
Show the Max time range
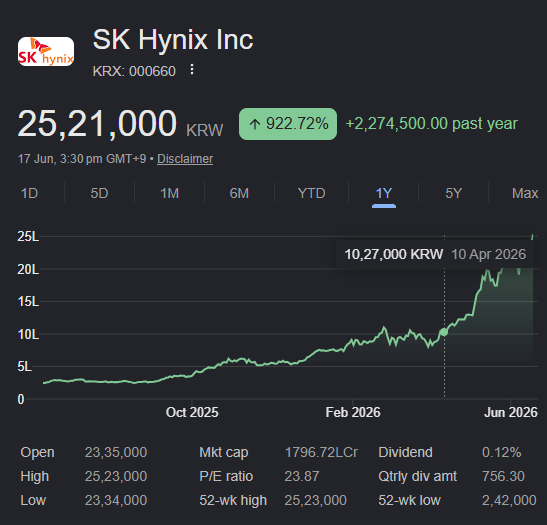pos(525,193)
